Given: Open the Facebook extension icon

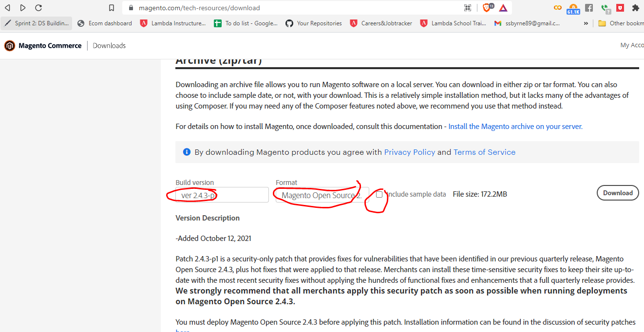Looking at the screenshot, I should (589, 8).
